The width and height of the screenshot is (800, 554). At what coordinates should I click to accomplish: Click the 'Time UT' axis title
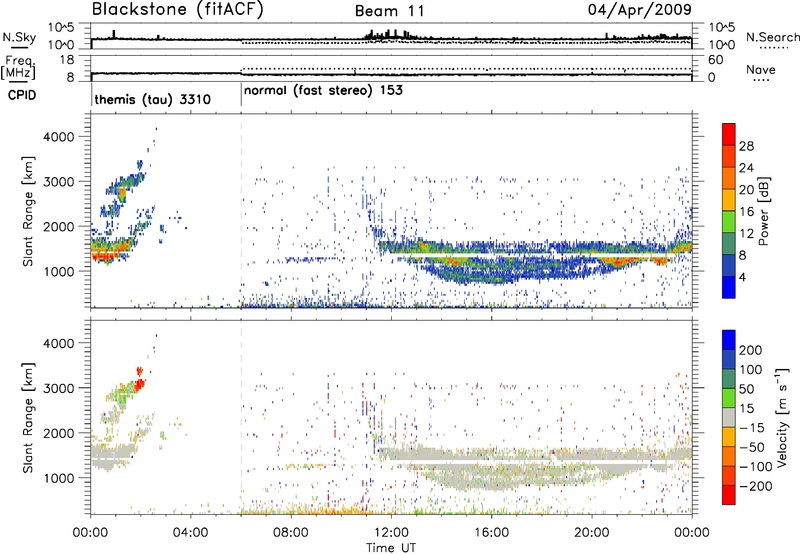(x=391, y=548)
